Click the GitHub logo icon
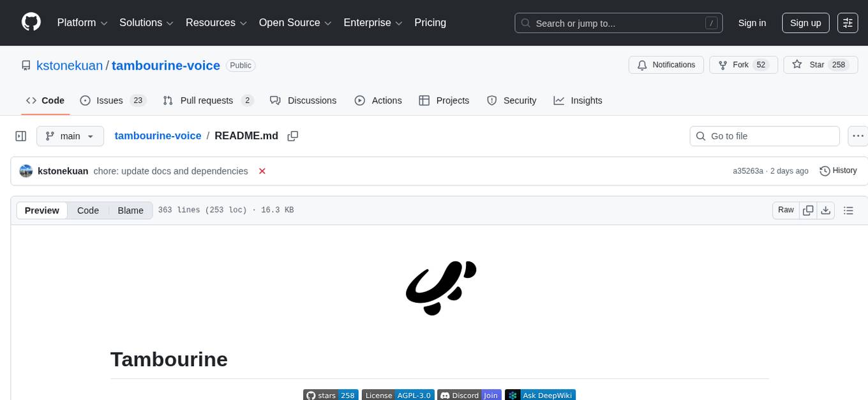 click(31, 22)
